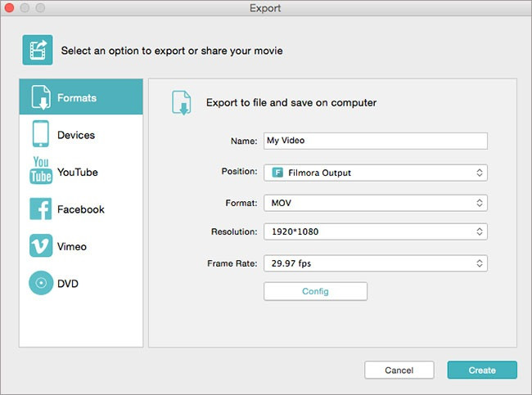Viewport: 532px width, 395px height.
Task: Click the Facebook logo icon
Action: 41,209
